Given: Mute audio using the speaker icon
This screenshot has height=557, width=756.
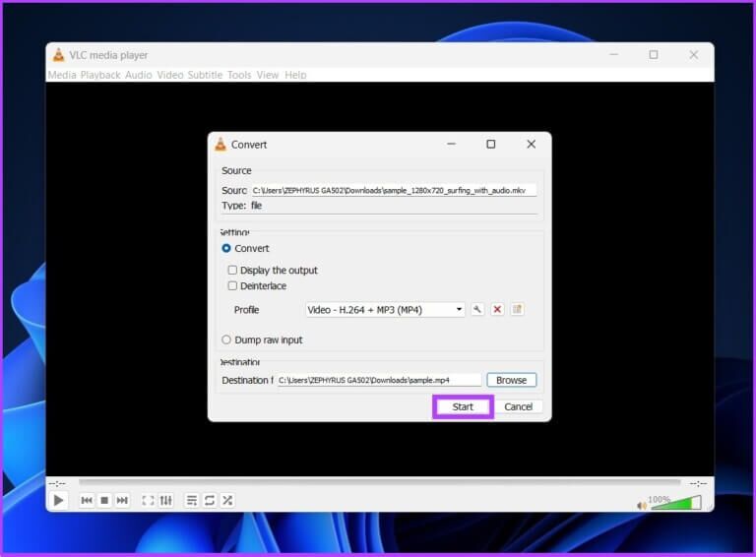Looking at the screenshot, I should [x=641, y=505].
